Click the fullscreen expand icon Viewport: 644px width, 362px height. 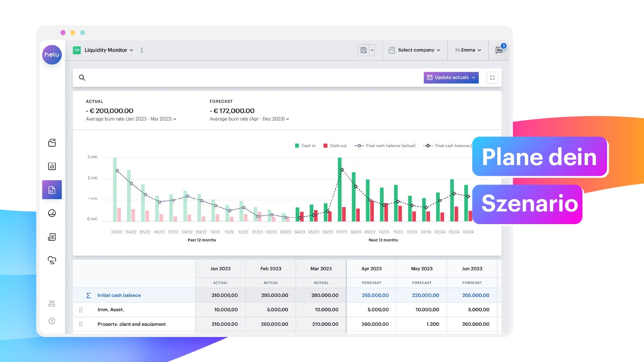(x=492, y=77)
